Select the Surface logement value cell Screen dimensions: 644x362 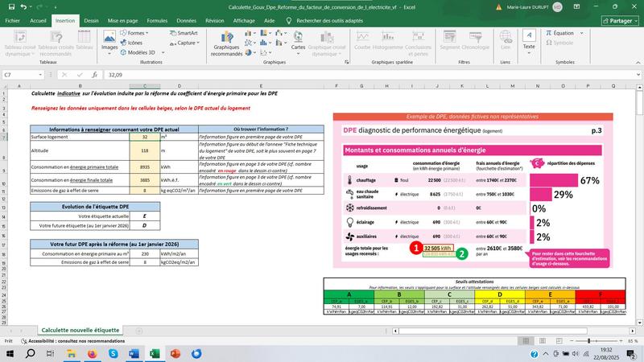point(144,138)
